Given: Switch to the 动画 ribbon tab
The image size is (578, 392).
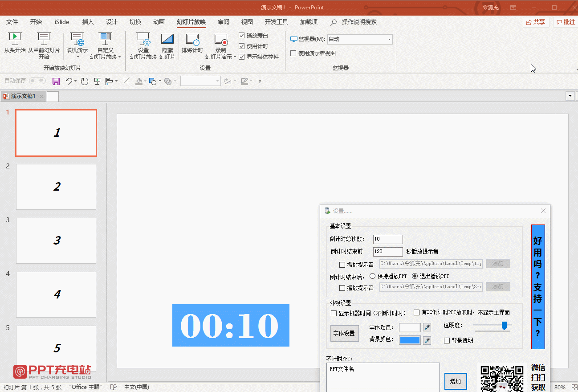Looking at the screenshot, I should click(158, 21).
